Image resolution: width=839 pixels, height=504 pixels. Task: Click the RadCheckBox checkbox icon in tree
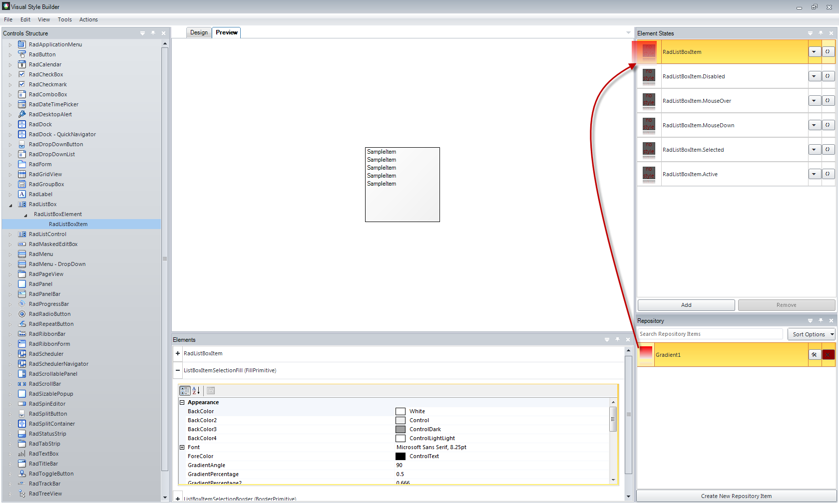(x=22, y=74)
